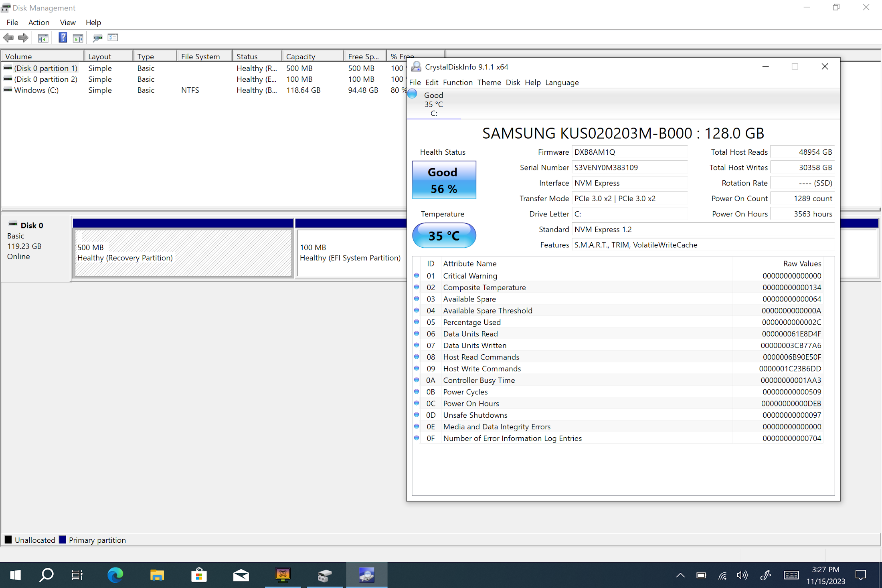Click the blue Help question mark toolbar icon

click(63, 38)
